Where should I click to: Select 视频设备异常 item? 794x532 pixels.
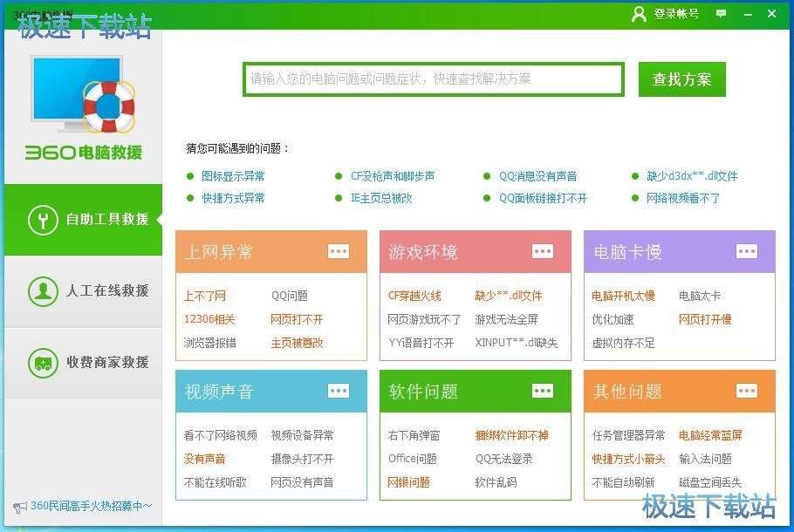click(302, 435)
